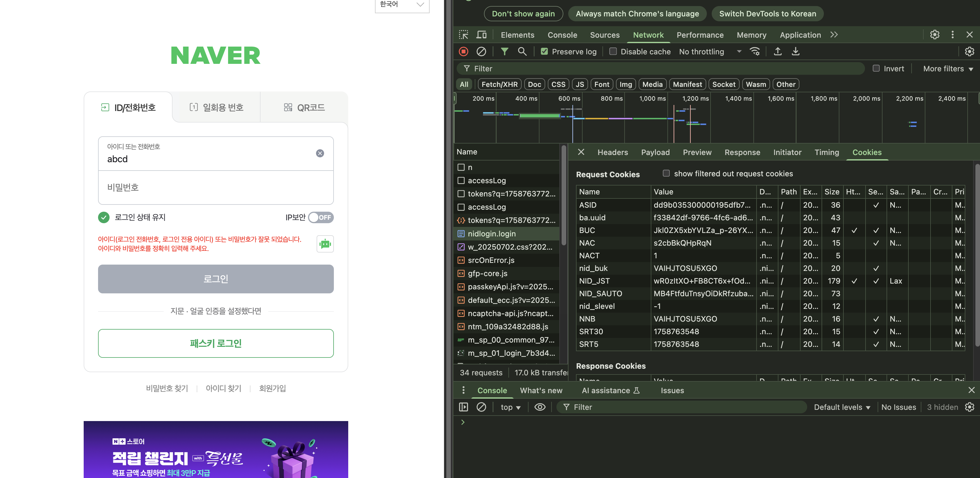Select the NID_JST cookie row
Image resolution: width=980 pixels, height=478 pixels.
770,281
